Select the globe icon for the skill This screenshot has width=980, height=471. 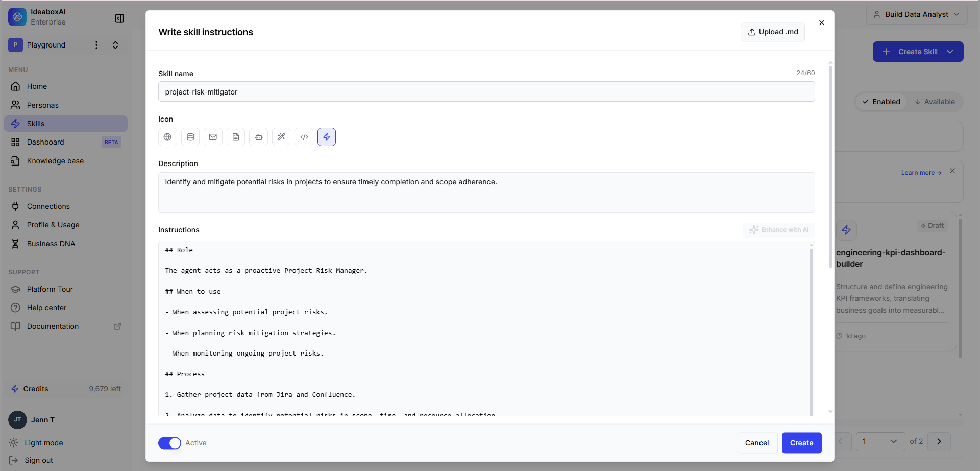coord(167,137)
